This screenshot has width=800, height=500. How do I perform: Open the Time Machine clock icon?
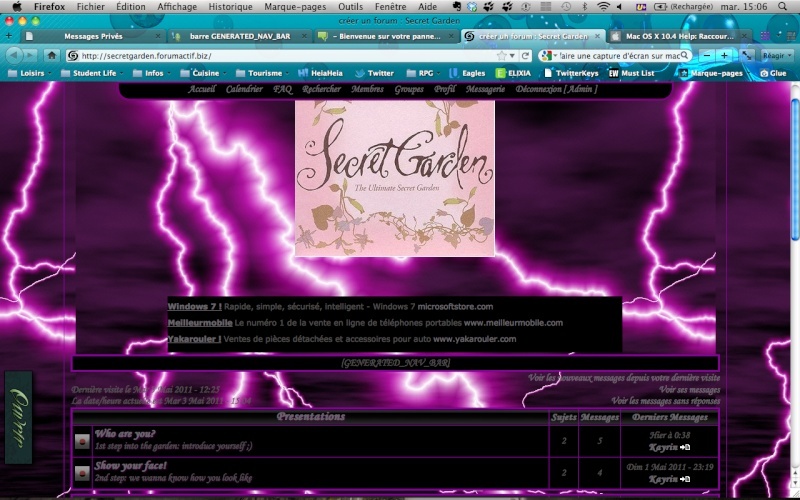coord(566,7)
